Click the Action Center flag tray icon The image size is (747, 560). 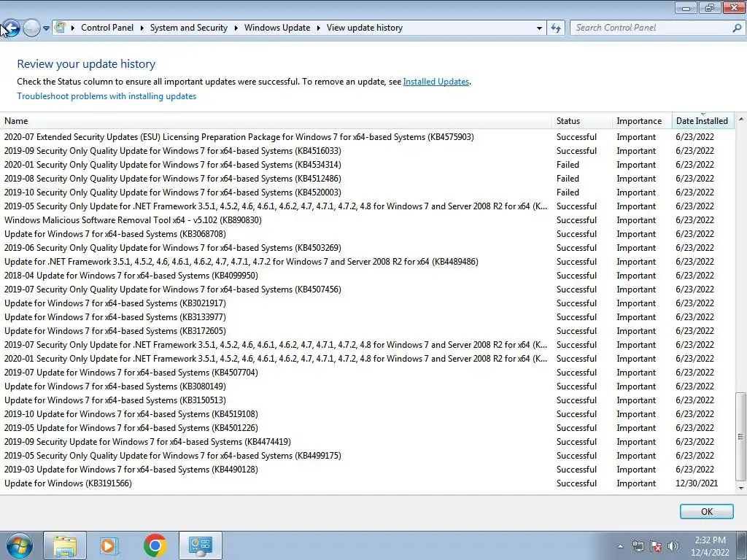point(656,546)
